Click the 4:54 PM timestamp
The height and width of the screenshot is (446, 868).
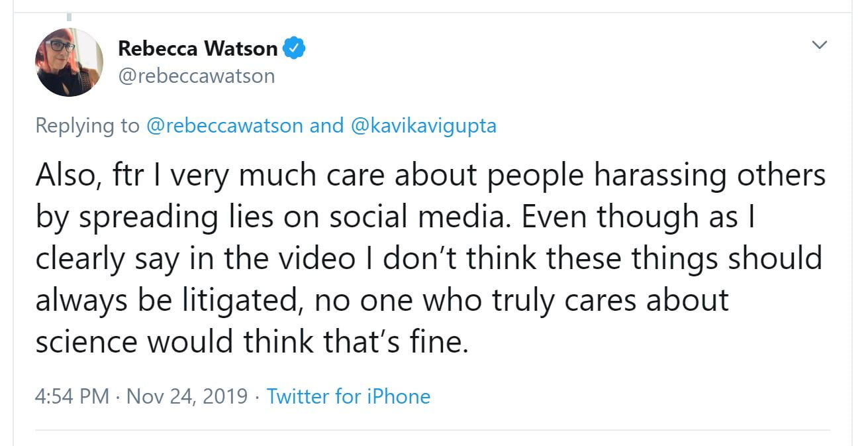[72, 396]
